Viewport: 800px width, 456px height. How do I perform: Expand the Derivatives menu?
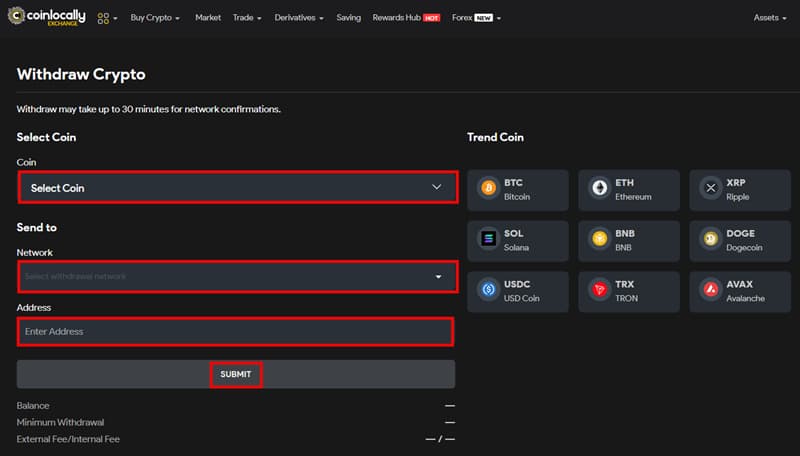point(299,18)
